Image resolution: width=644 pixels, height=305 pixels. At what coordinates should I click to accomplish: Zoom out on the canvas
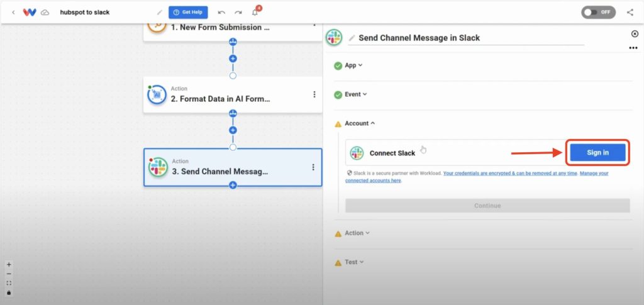pyautogui.click(x=9, y=274)
